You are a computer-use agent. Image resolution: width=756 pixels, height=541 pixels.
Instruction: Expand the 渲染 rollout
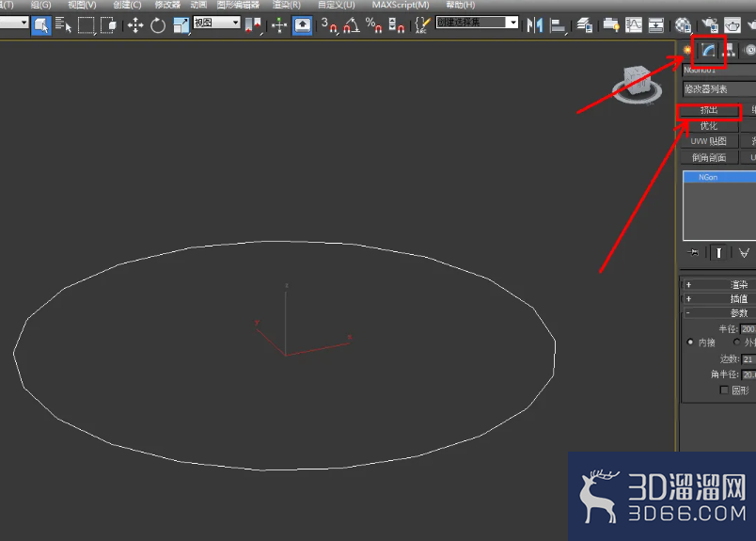click(718, 285)
